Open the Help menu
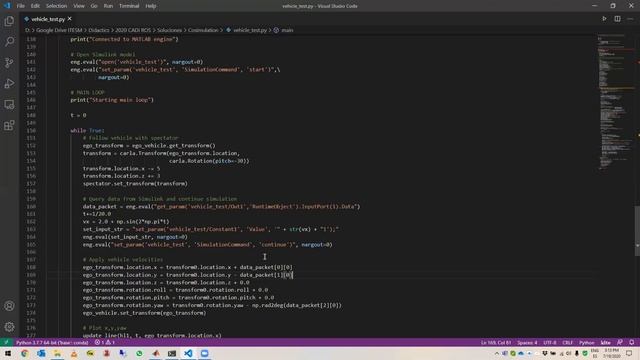Screen dimensions: 640x360 151,6
